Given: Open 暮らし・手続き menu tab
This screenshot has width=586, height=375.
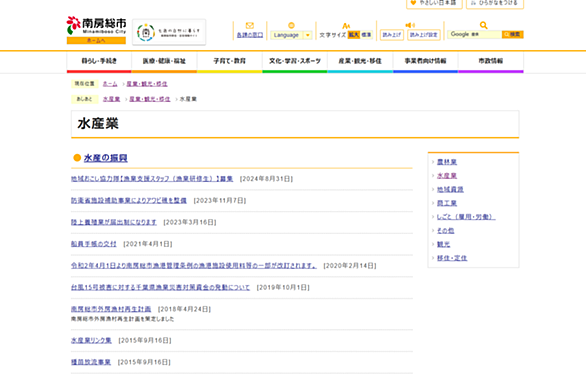Looking at the screenshot, I should pos(99,62).
